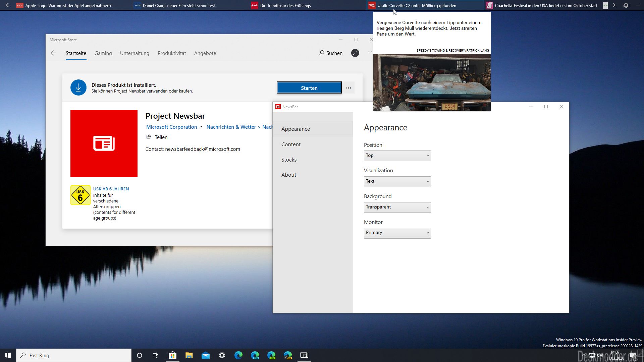The height and width of the screenshot is (362, 644).
Task: Follow the Microsoft Corporation link
Action: [172, 127]
